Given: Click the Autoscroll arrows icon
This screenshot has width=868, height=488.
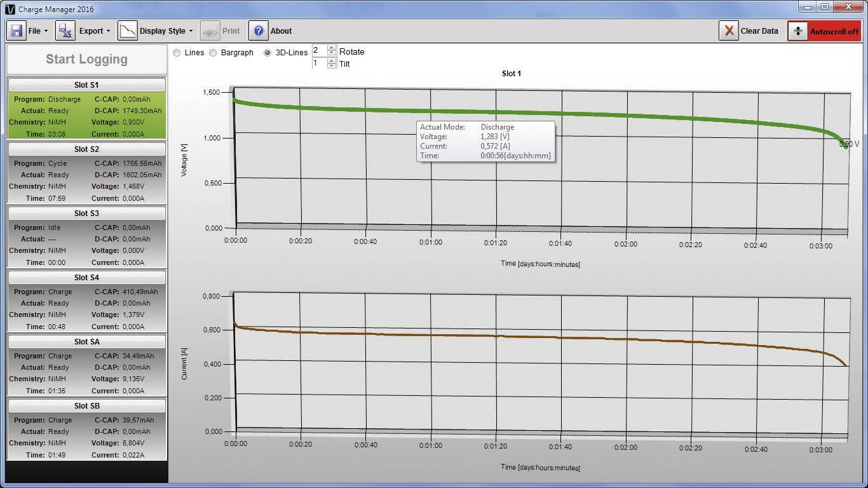Looking at the screenshot, I should point(797,30).
